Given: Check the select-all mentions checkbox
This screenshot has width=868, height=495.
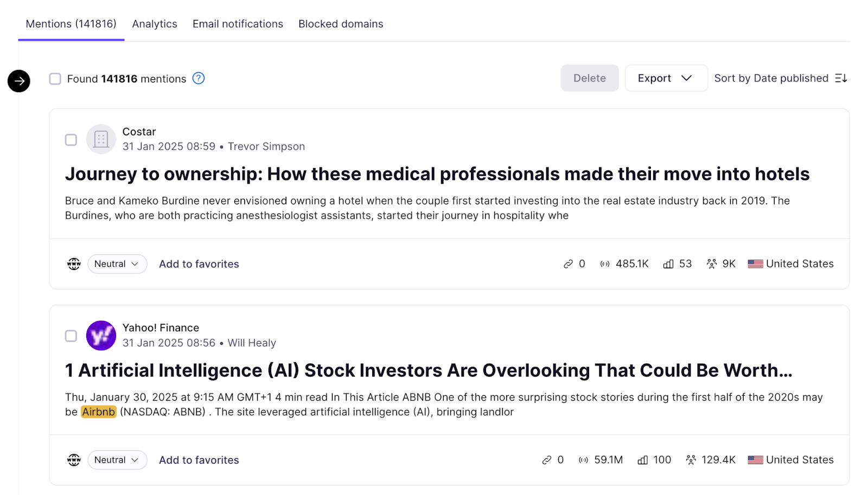Looking at the screenshot, I should (55, 78).
